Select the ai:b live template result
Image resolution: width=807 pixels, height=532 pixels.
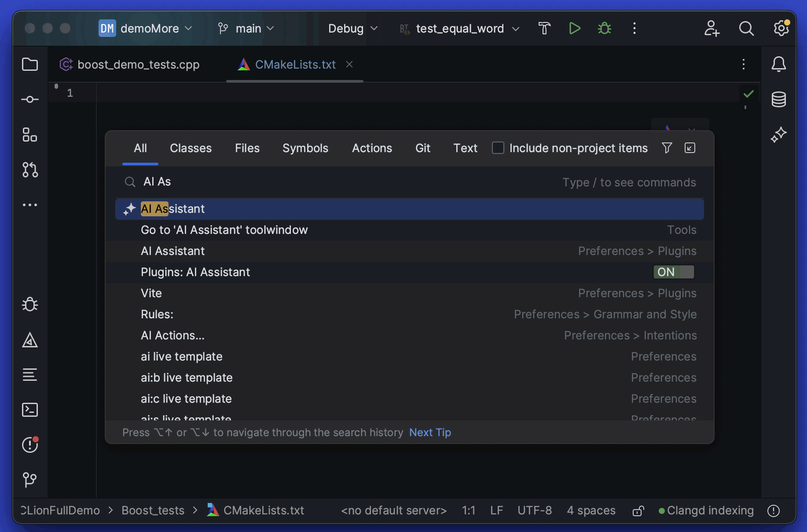click(409, 378)
